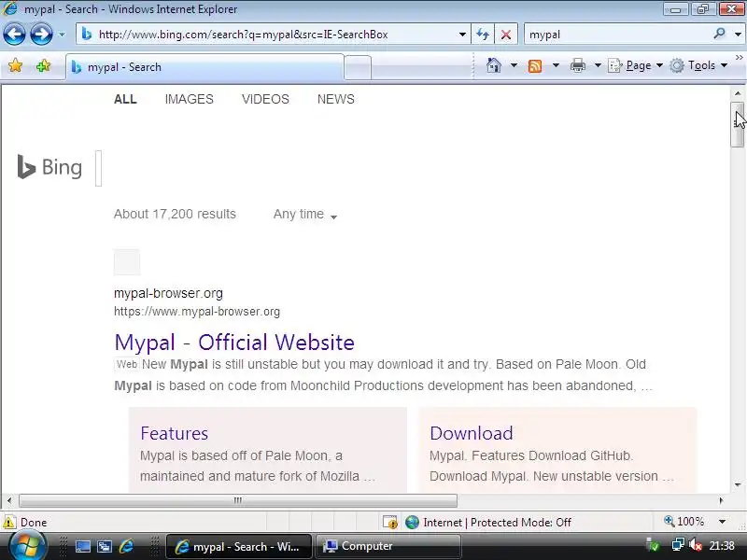Expand the zoom level dropdown arrow
747x560 pixels.
click(x=722, y=522)
